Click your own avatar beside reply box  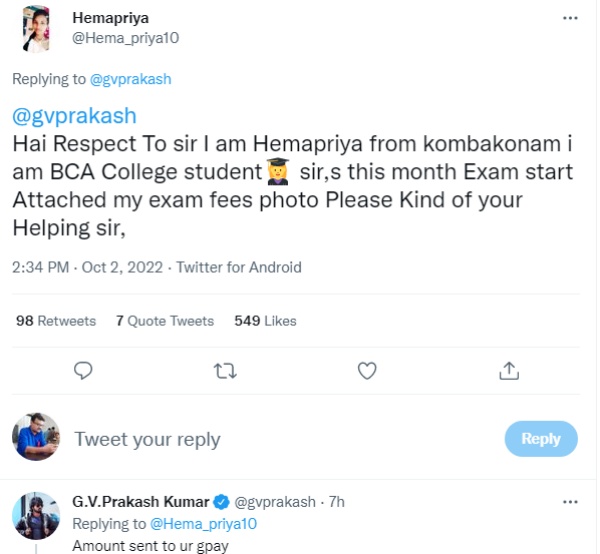pyautogui.click(x=36, y=437)
